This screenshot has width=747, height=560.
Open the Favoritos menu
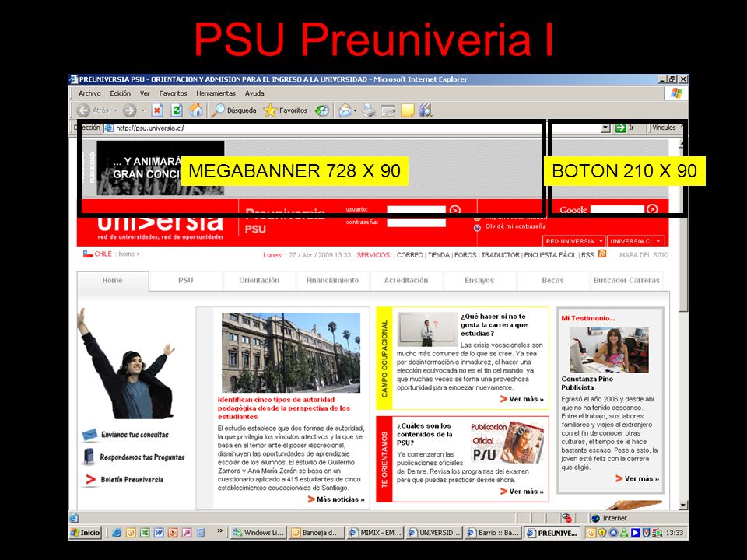click(173, 93)
